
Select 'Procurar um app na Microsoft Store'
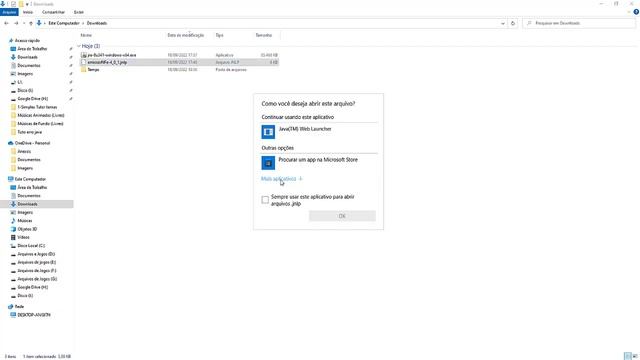click(318, 160)
